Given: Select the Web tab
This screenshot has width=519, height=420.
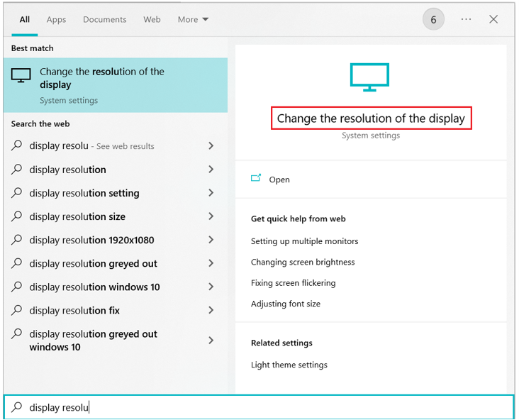Looking at the screenshot, I should pyautogui.click(x=152, y=20).
